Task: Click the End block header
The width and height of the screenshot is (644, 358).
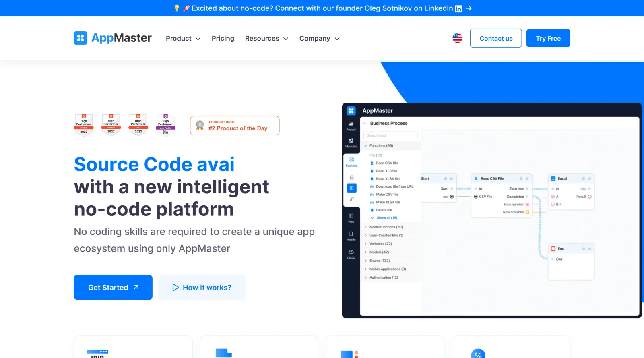Action: [x=571, y=248]
